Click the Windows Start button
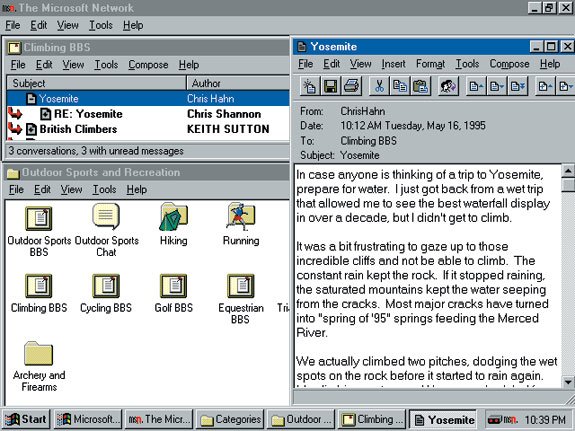The width and height of the screenshot is (575, 431). coord(26,419)
